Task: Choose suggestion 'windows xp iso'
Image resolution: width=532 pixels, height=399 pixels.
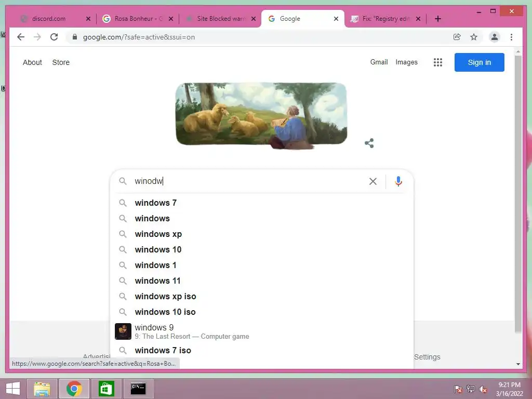Action: [x=262, y=297]
